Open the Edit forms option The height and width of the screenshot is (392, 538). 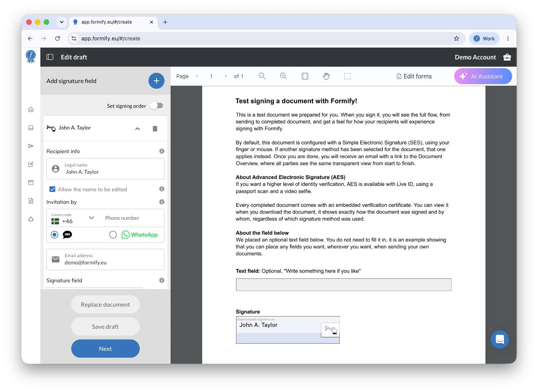[414, 76]
